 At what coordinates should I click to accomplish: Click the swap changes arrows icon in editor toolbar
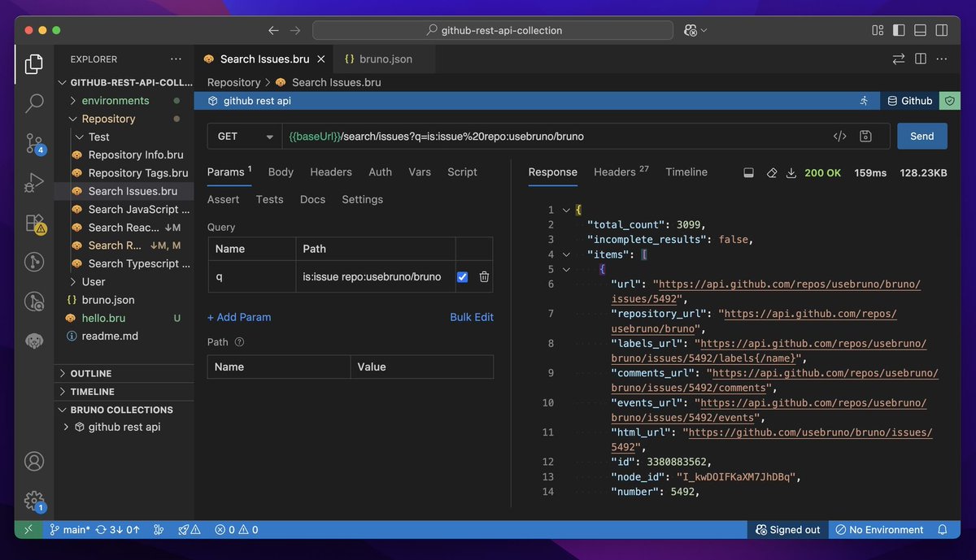point(899,59)
